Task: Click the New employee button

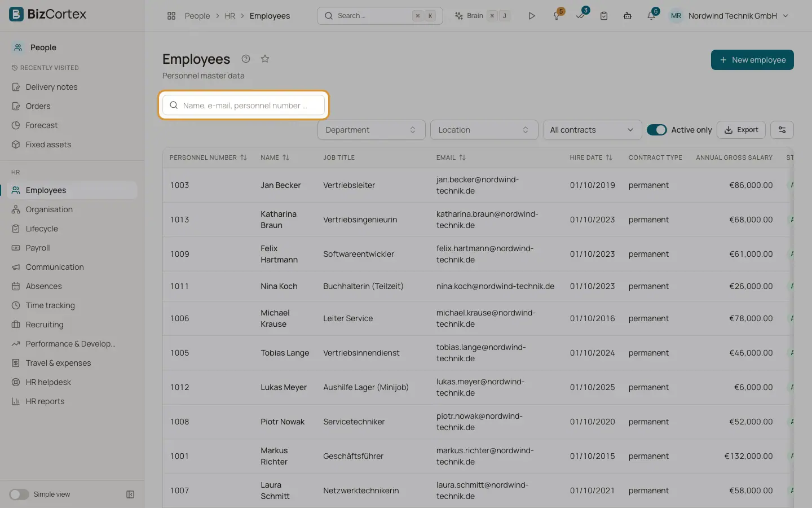Action: (752, 60)
